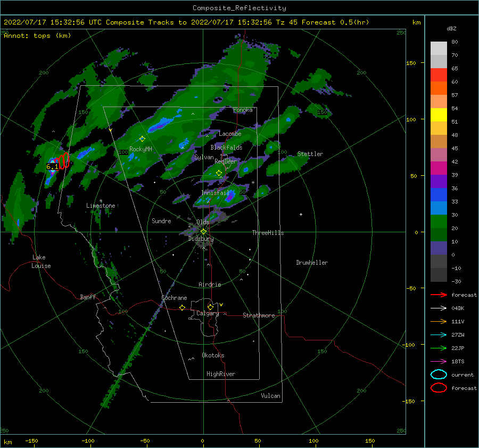Click the green 20-30 dBZ swatch
The height and width of the screenshot is (448, 479).
[439, 222]
